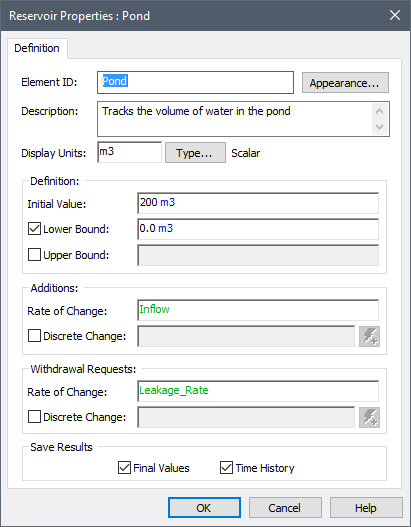Click the Element ID field containing Pond
This screenshot has height=527, width=411.
point(195,82)
